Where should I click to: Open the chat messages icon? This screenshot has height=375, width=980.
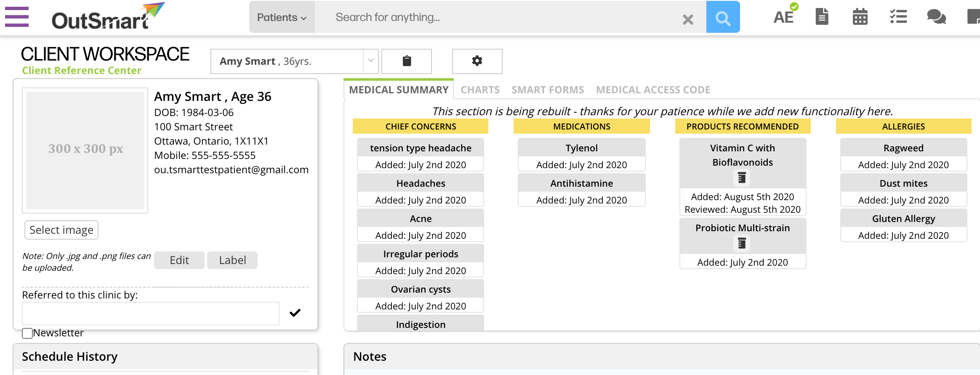pos(937,17)
